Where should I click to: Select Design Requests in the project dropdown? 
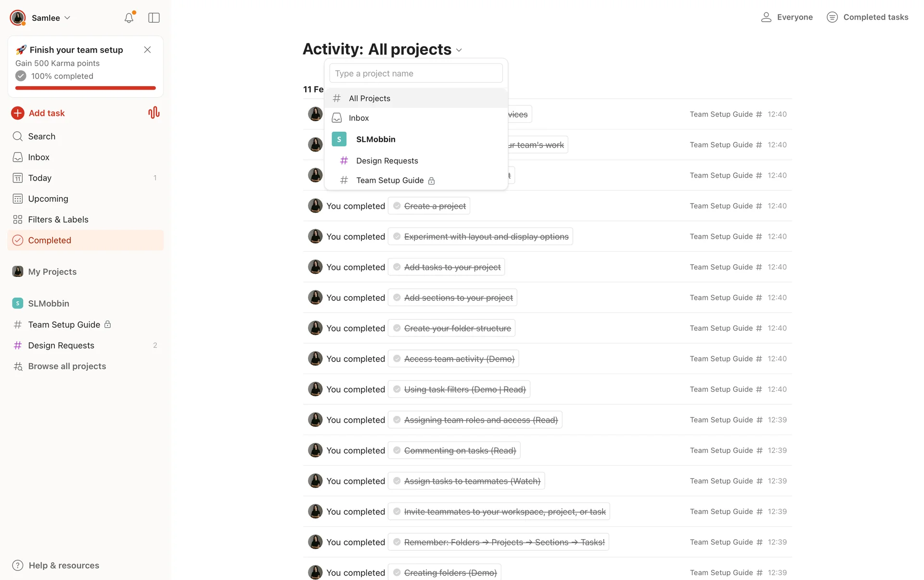pyautogui.click(x=387, y=161)
